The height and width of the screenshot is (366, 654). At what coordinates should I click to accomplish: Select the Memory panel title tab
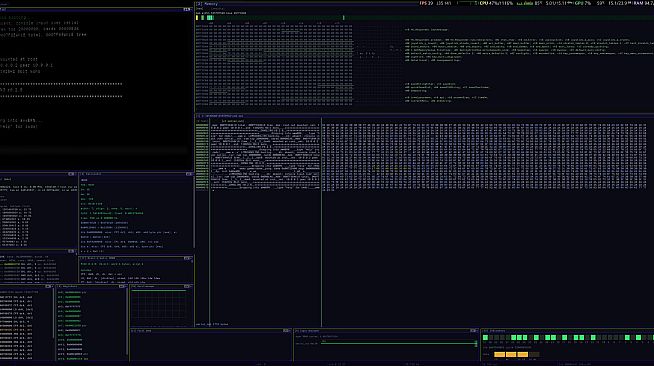207,3
